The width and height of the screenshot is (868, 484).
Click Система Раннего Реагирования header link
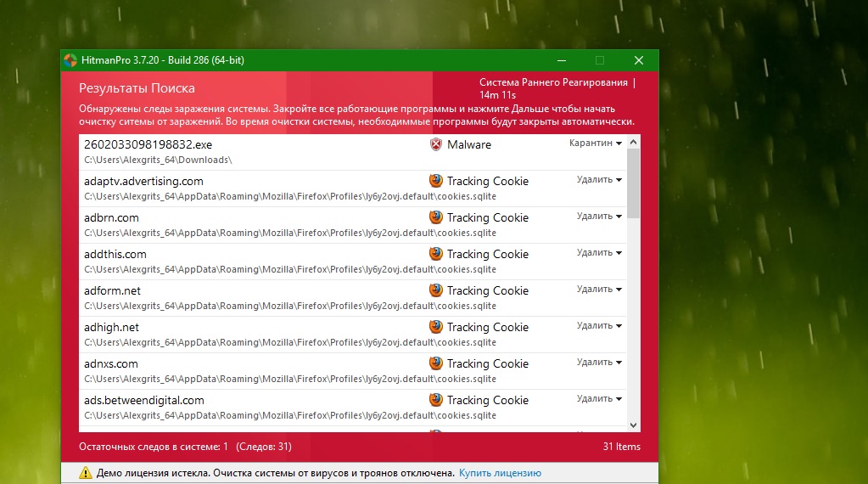point(553,82)
